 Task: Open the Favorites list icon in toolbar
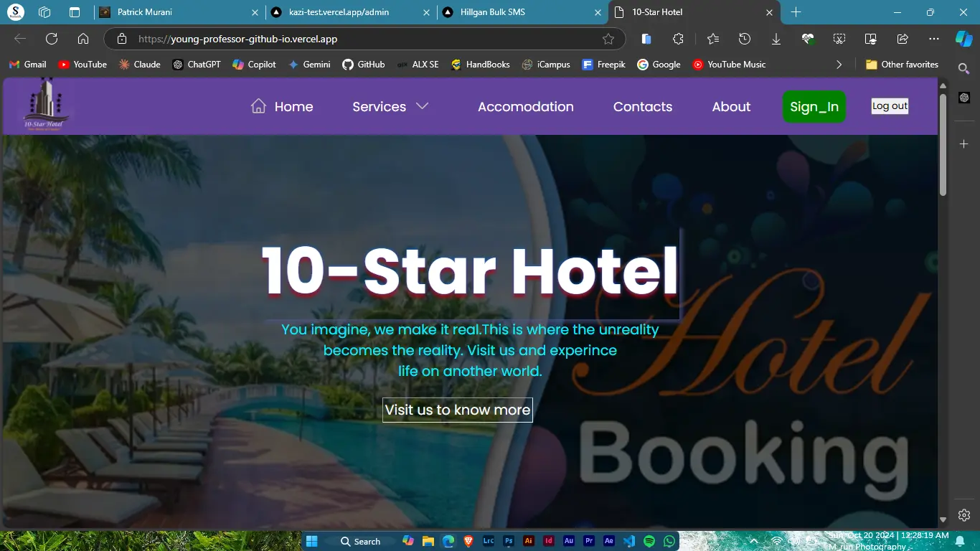(x=712, y=39)
